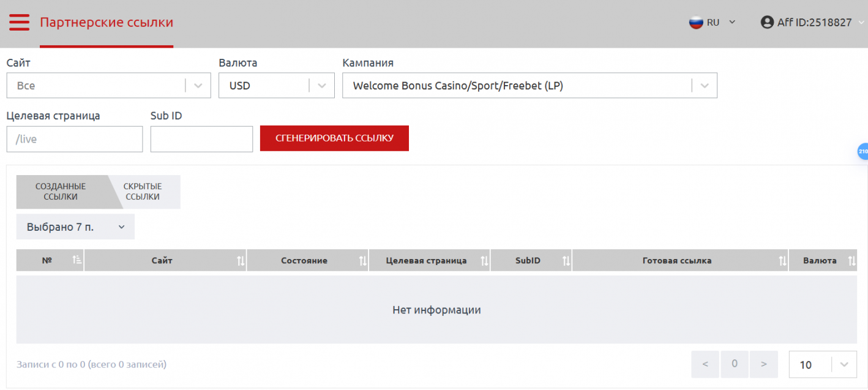The height and width of the screenshot is (390, 868).
Task: Open the Валюта USD dropdown
Action: [x=321, y=86]
